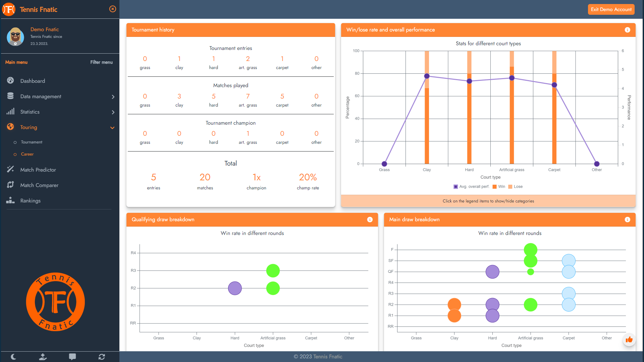The width and height of the screenshot is (644, 362).
Task: Click the 5 entries total value
Action: 154,177
